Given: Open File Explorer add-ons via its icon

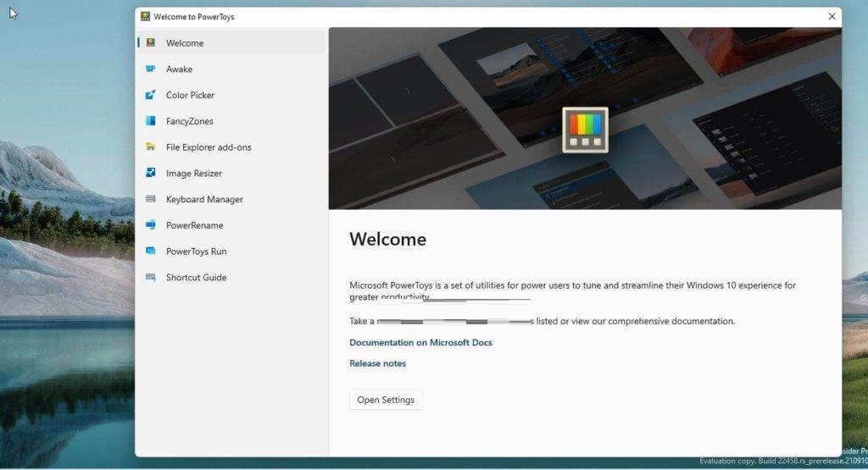Looking at the screenshot, I should 150,147.
